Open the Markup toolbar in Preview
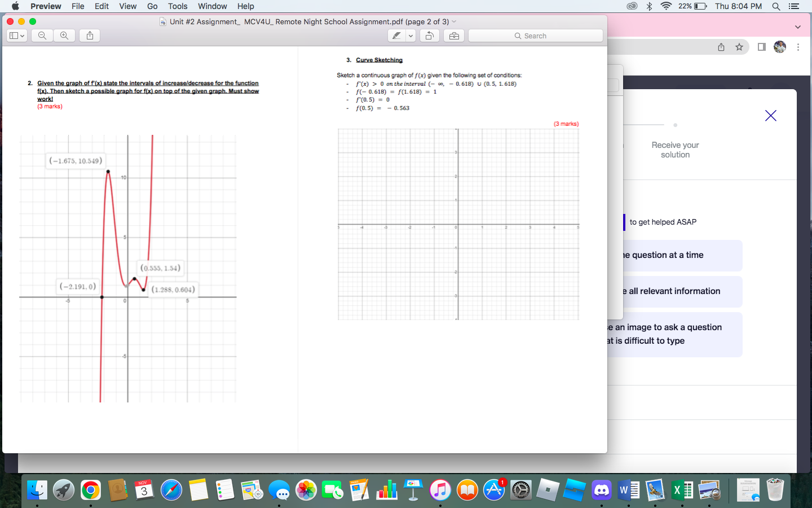This screenshot has height=508, width=812. [x=453, y=35]
